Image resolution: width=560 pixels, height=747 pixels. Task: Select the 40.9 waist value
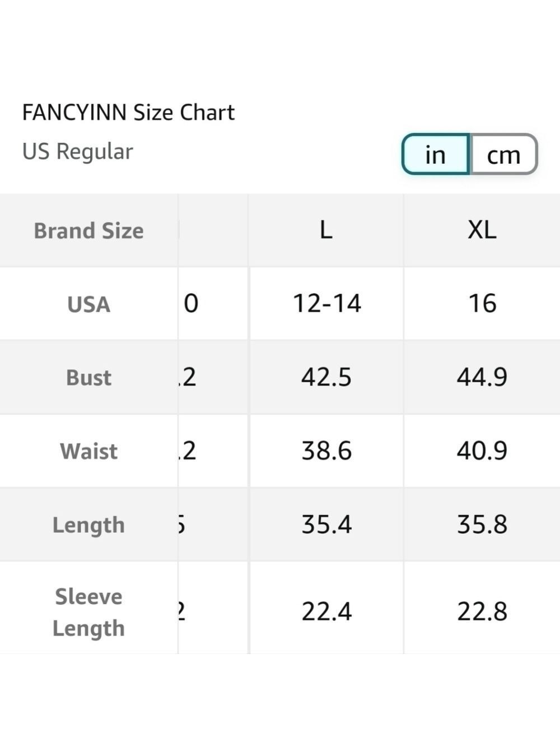[x=482, y=451]
